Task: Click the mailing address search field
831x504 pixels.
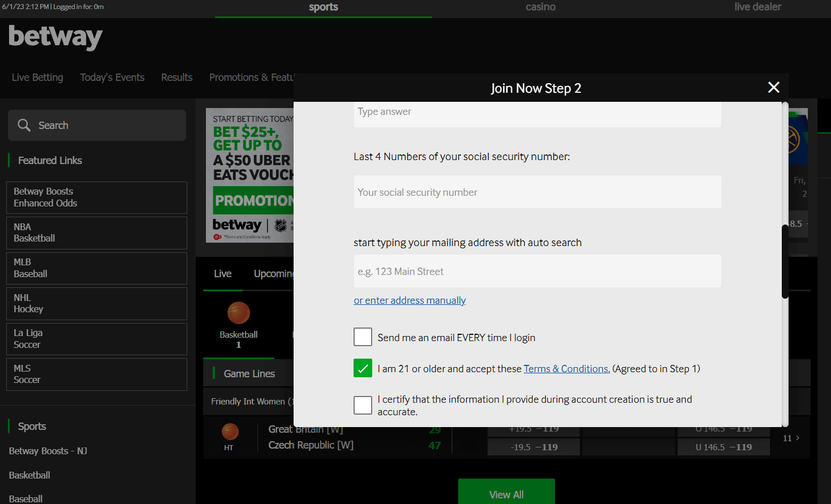Action: click(537, 272)
